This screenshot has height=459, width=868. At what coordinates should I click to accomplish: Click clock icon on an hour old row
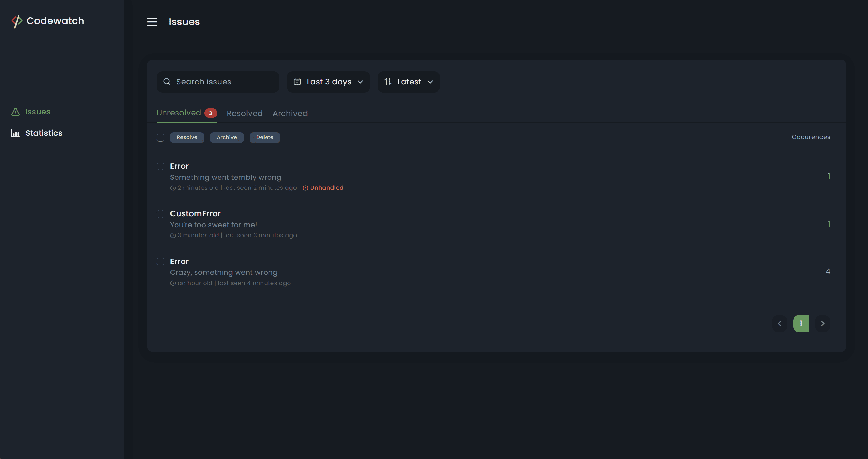173,283
